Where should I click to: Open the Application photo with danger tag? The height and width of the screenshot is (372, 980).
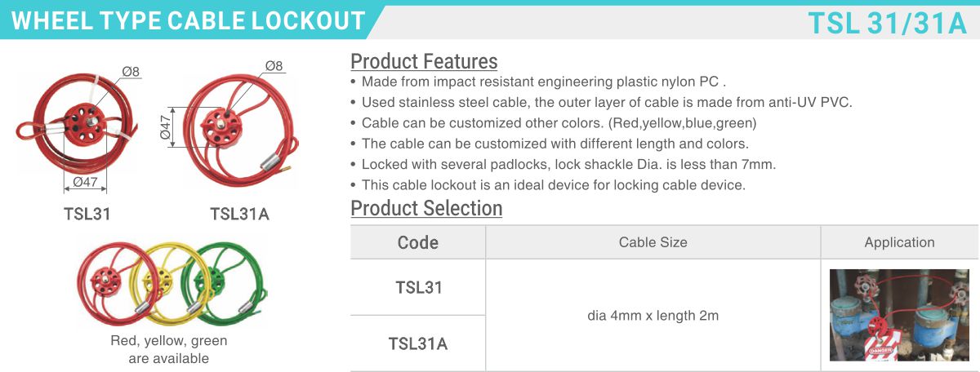coord(899,315)
